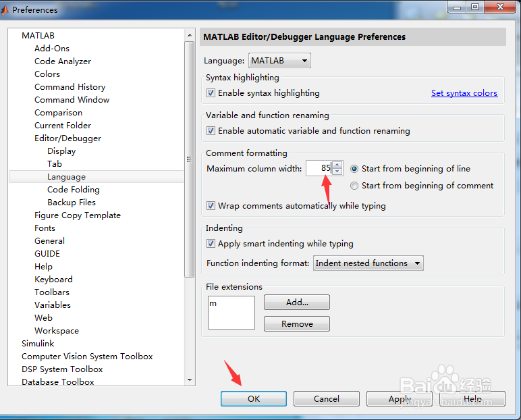Open Keyboard preferences
521x420 pixels.
point(53,280)
